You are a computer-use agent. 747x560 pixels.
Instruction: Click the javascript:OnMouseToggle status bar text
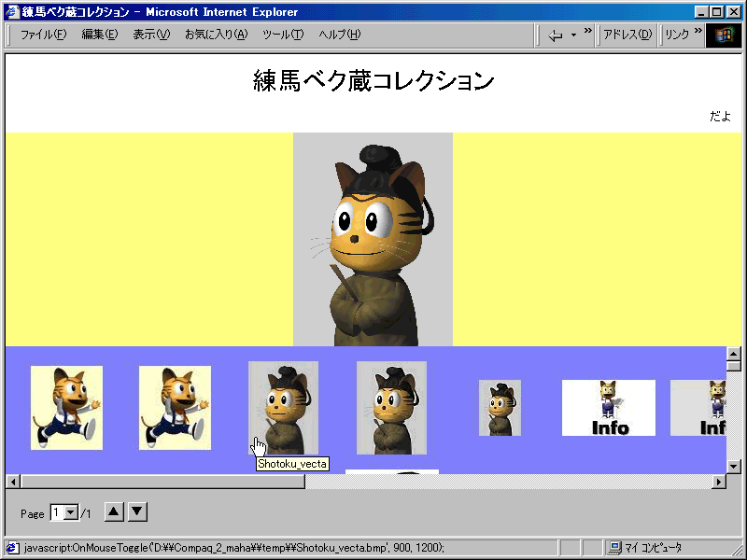click(x=234, y=548)
